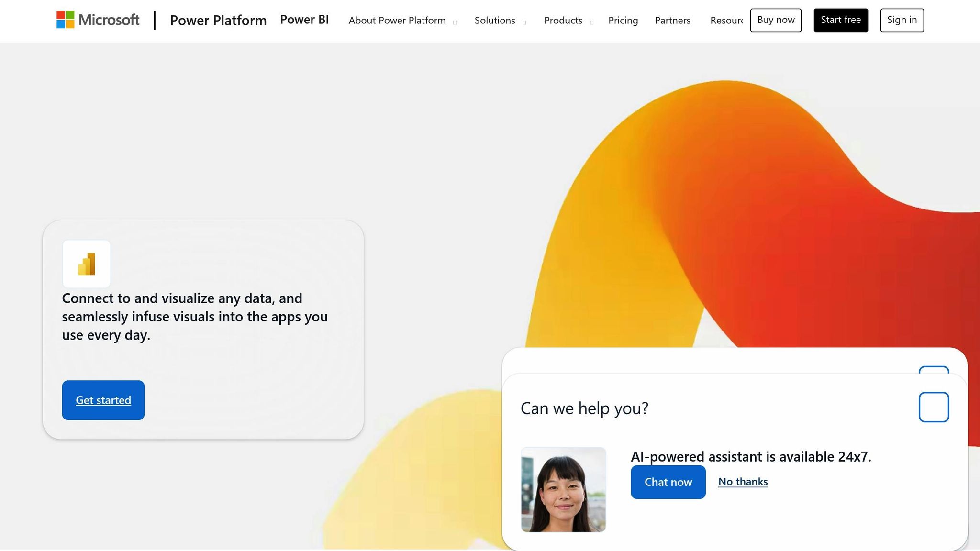Click the Get started button

pos(103,400)
